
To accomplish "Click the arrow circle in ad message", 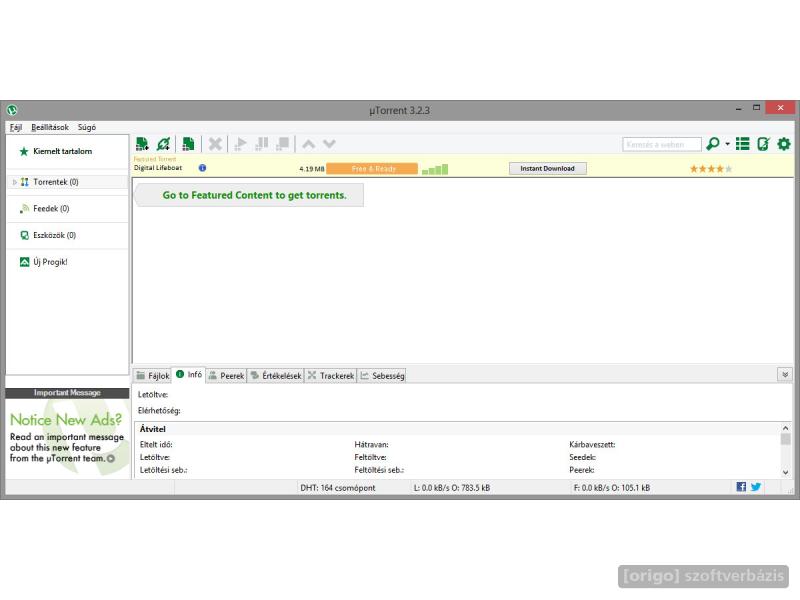I will coord(111,459).
